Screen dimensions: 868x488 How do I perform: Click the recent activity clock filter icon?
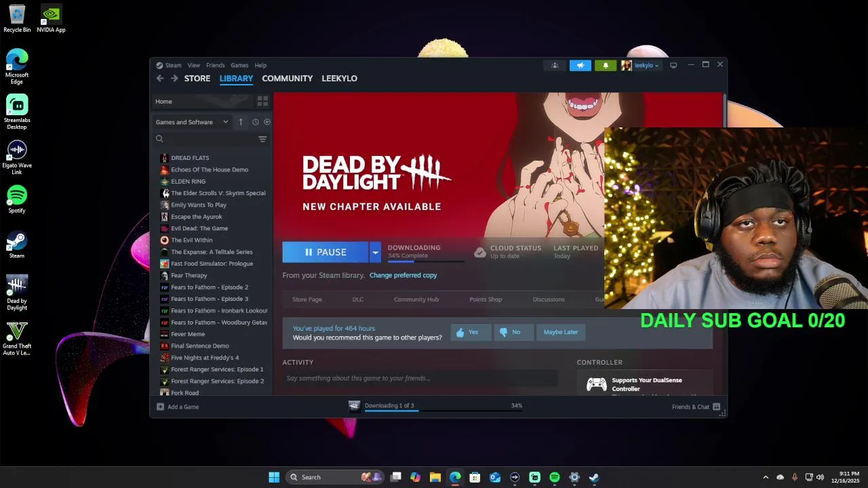pyautogui.click(x=256, y=122)
